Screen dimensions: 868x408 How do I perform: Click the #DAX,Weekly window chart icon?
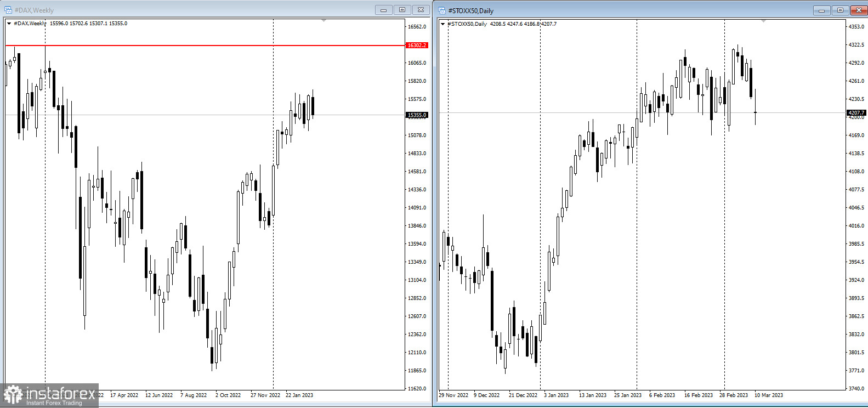[x=8, y=10]
